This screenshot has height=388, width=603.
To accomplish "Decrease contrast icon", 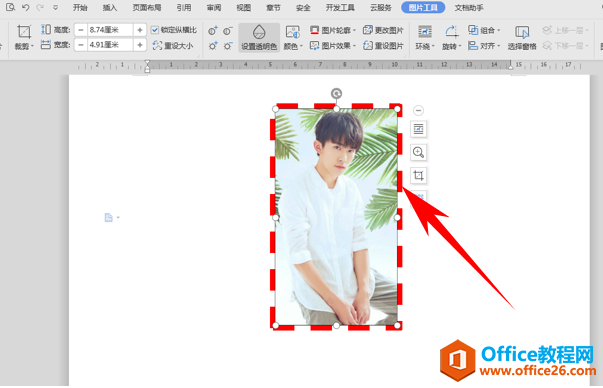I will [x=228, y=30].
